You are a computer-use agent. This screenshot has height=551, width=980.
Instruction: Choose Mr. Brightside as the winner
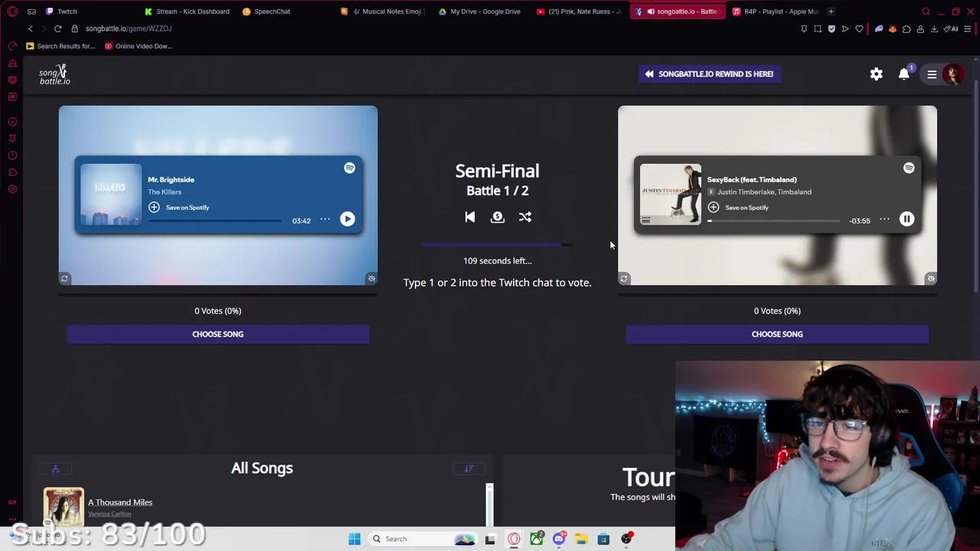coord(218,334)
